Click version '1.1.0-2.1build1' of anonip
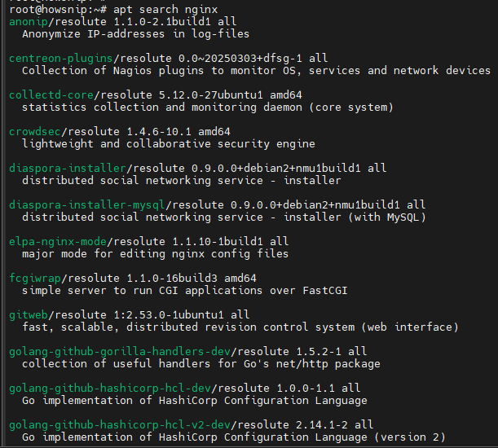 (x=162, y=22)
